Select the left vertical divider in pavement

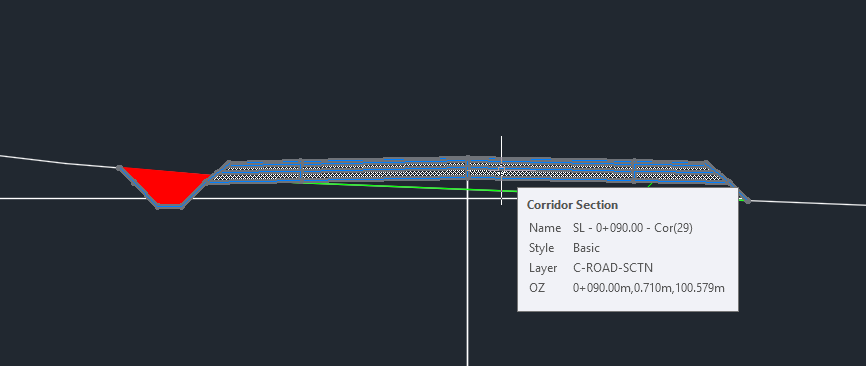coord(301,170)
